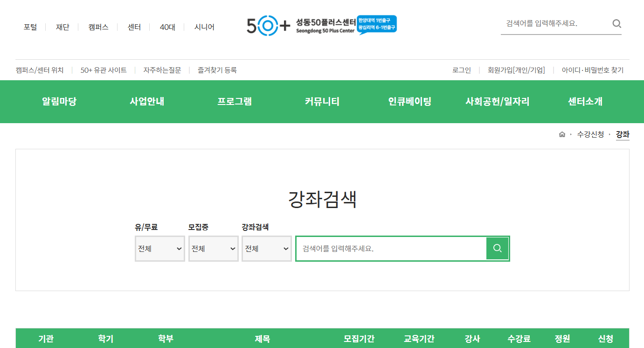Click 아이디·비밀번호 찾기 link
This screenshot has width=644, height=348.
pyautogui.click(x=592, y=70)
